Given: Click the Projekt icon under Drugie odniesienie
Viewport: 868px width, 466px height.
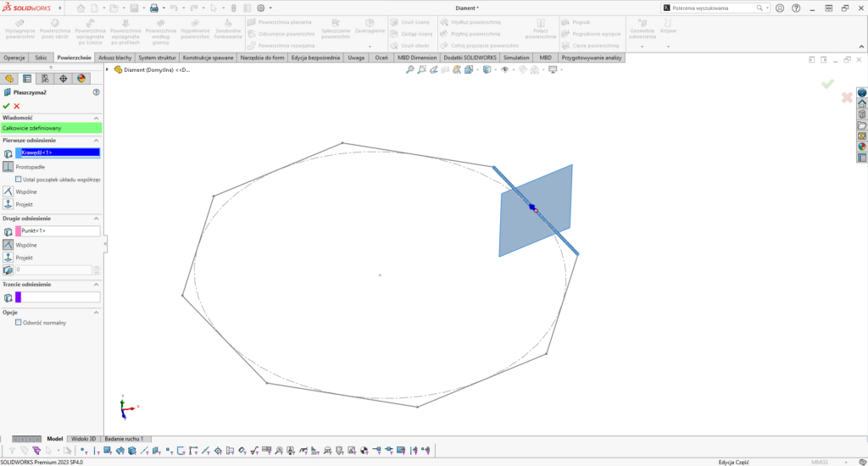Looking at the screenshot, I should [x=8, y=257].
